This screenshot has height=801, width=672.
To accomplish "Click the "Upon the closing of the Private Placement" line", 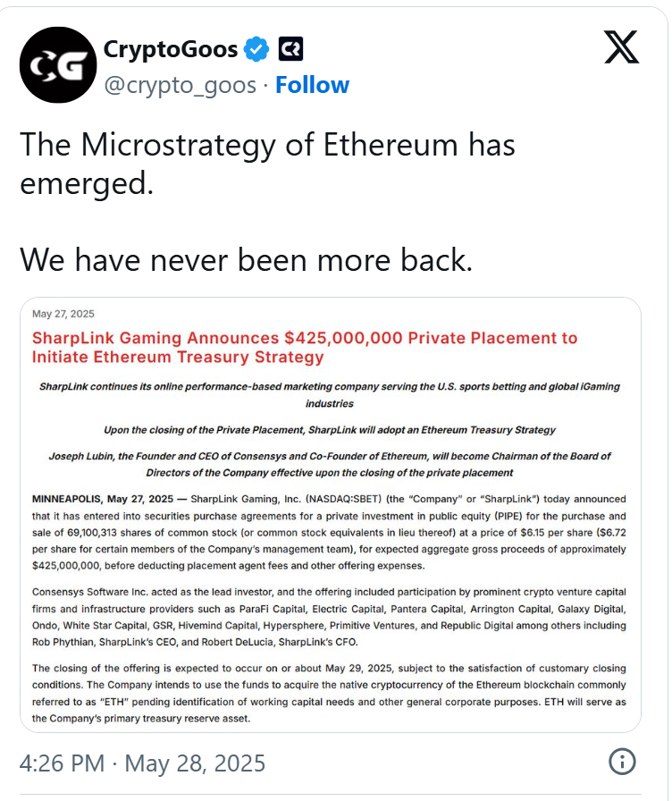I will point(329,429).
